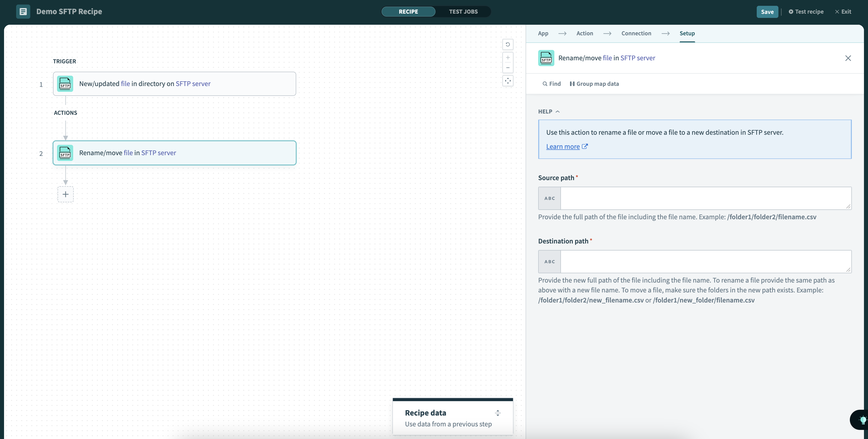Click into the Destination path field
The image size is (868, 439).
click(705, 262)
